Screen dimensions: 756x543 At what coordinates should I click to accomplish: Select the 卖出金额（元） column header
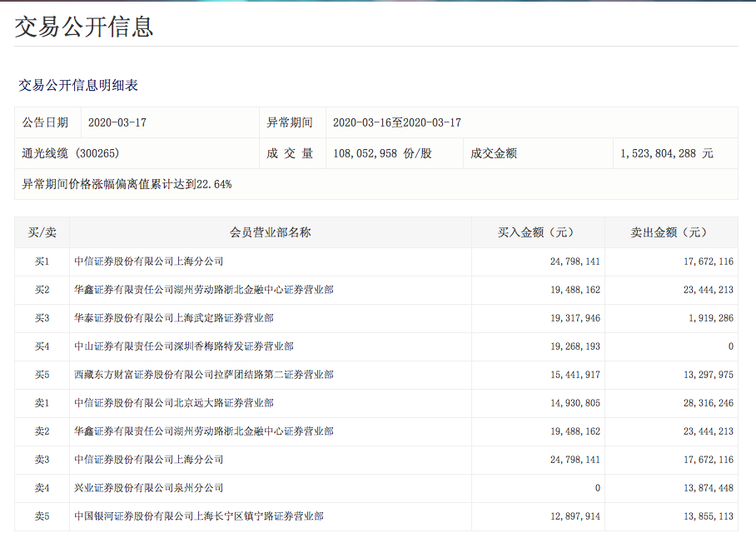670,232
